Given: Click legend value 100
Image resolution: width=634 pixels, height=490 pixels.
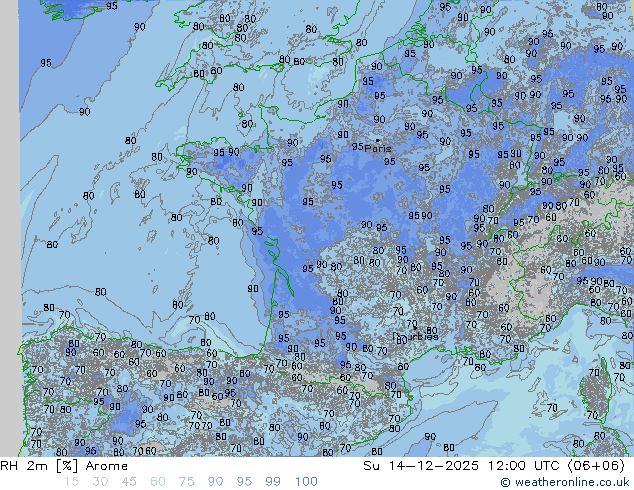Looking at the screenshot, I should [x=306, y=482].
